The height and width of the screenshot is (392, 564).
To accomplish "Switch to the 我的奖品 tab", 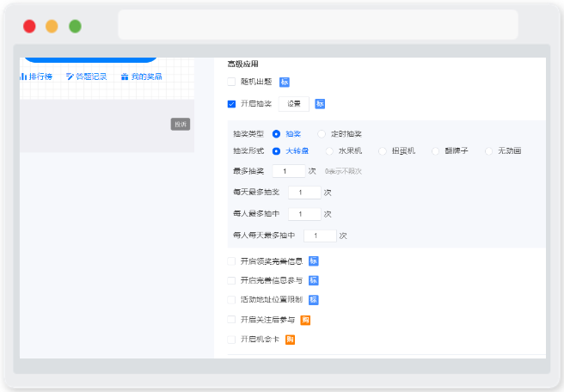I will click(141, 77).
